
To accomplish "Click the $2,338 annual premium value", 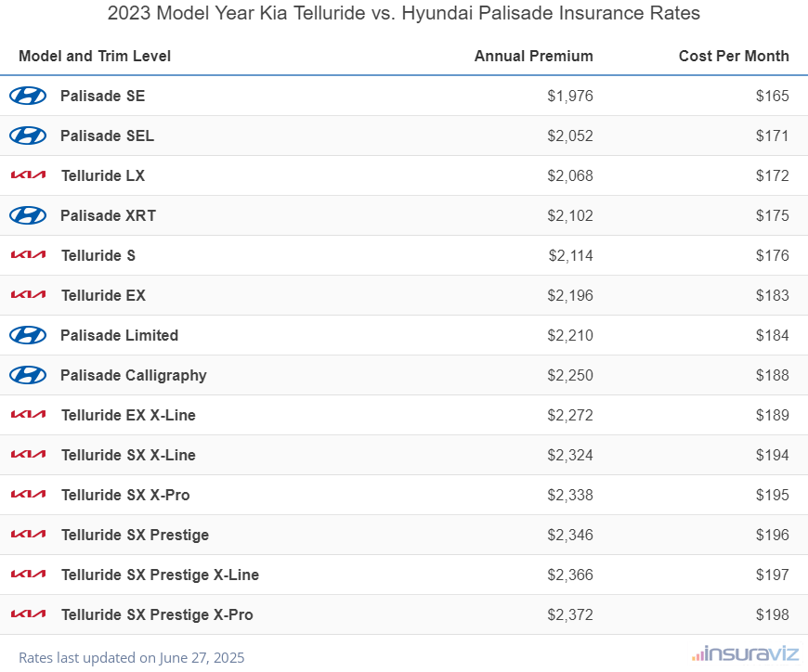I will [x=570, y=495].
